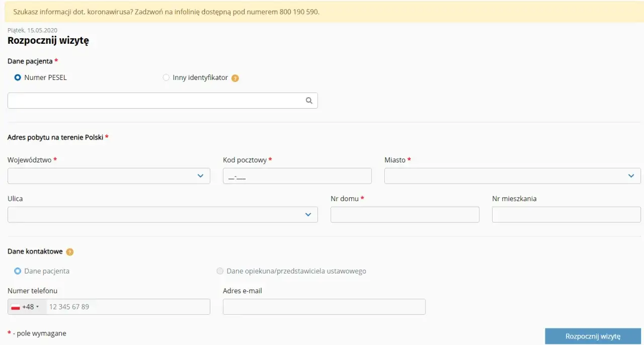The height and width of the screenshot is (345, 644).
Task: Click into the Kod pocztowy field
Action: click(x=297, y=176)
